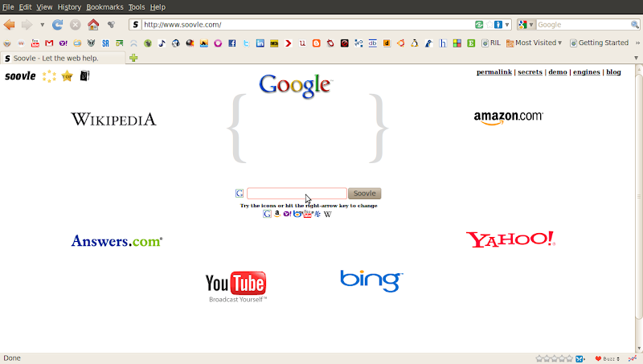Click the YouTube logo
Image resolution: width=643 pixels, height=364 pixels.
(235, 287)
